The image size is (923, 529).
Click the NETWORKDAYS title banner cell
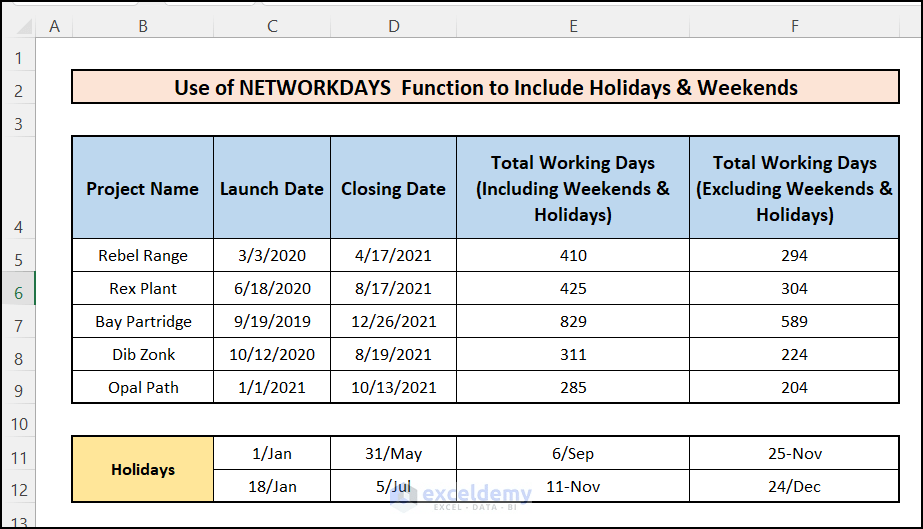[x=486, y=87]
